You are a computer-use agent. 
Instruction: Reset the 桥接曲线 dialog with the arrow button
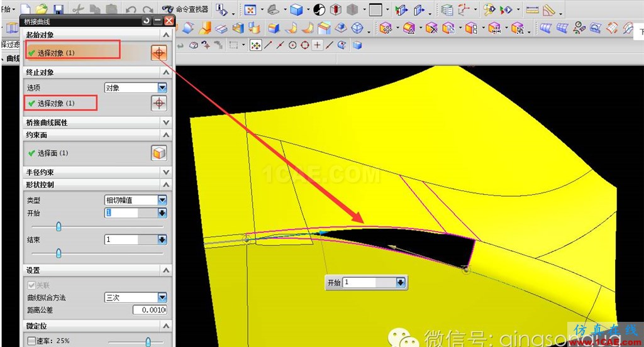(x=147, y=21)
